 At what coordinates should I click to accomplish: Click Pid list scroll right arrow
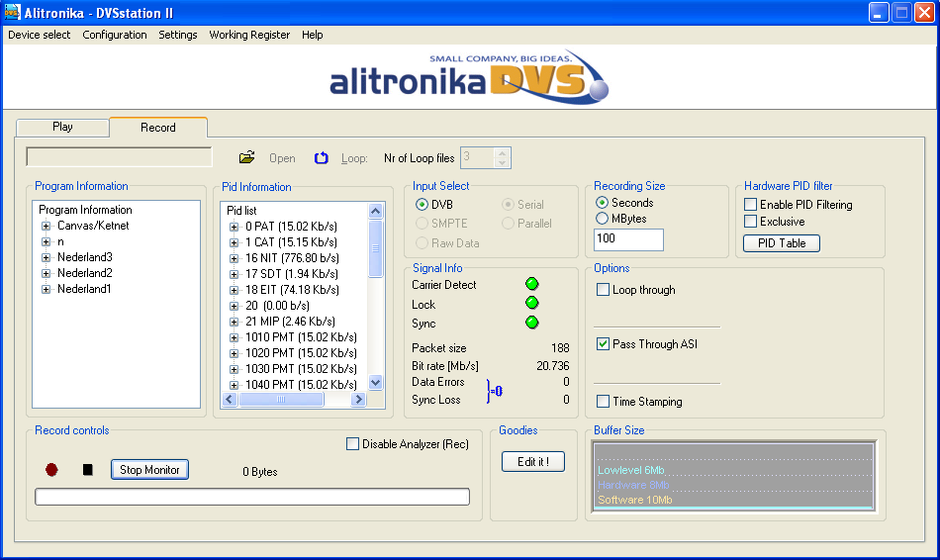(358, 400)
